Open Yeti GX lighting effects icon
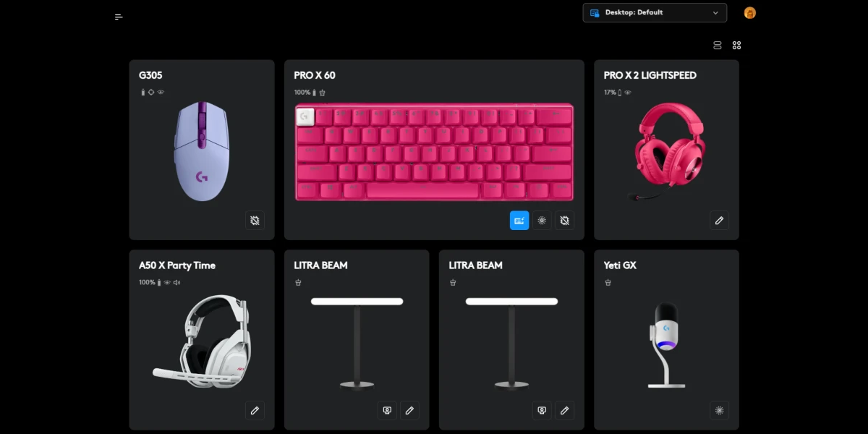 (x=719, y=410)
